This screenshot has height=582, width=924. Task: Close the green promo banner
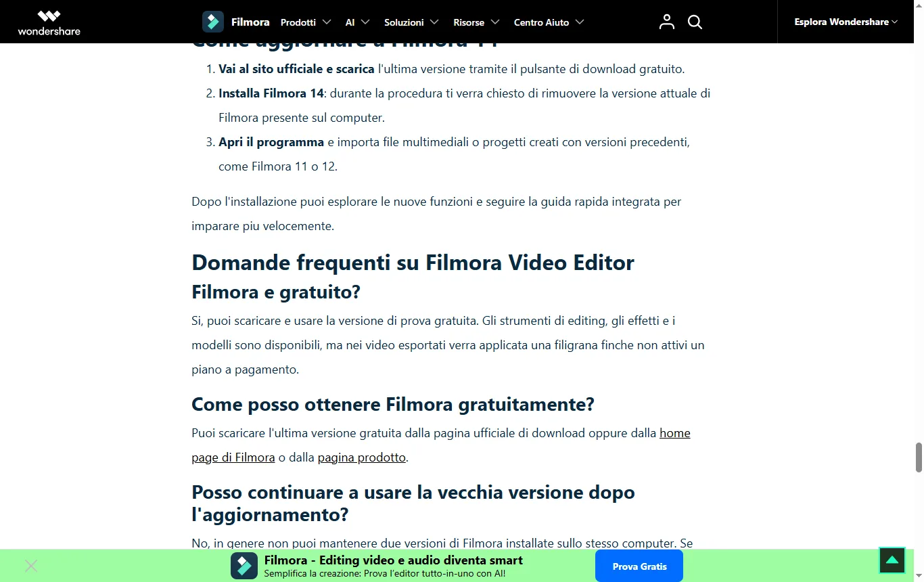[31, 566]
